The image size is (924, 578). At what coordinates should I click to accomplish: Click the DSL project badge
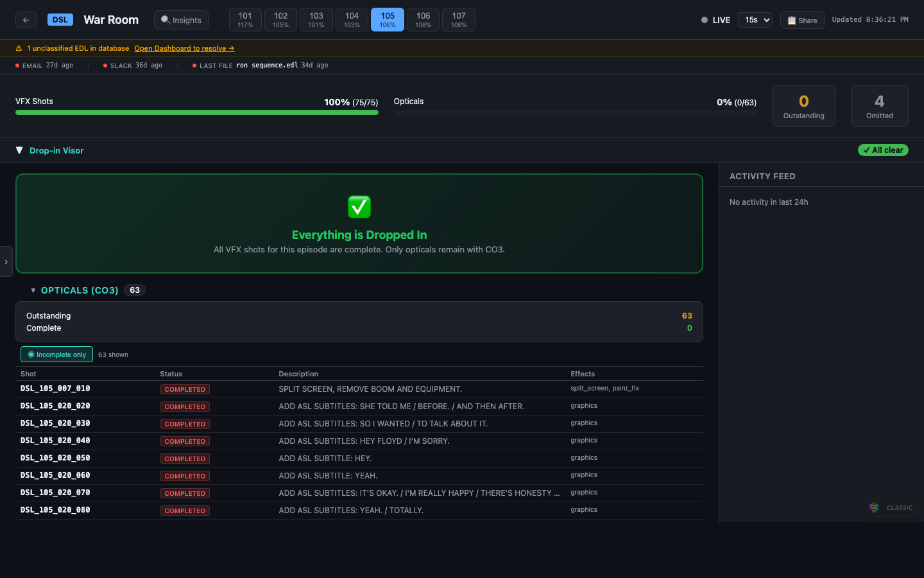60,20
